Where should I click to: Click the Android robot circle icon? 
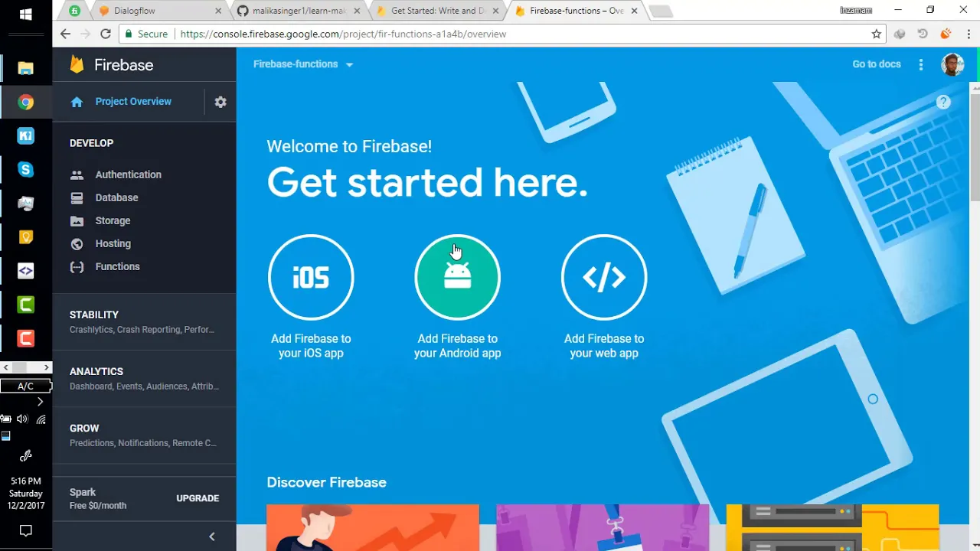click(x=458, y=277)
